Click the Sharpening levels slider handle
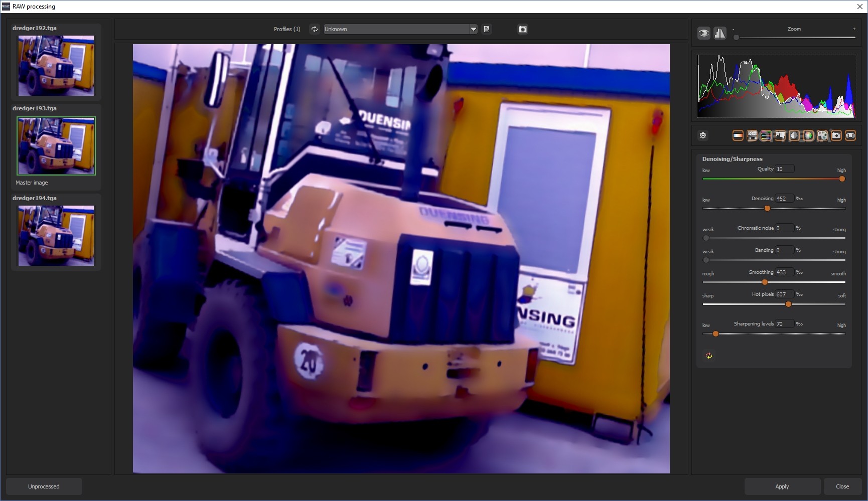The height and width of the screenshot is (501, 868). (715, 334)
